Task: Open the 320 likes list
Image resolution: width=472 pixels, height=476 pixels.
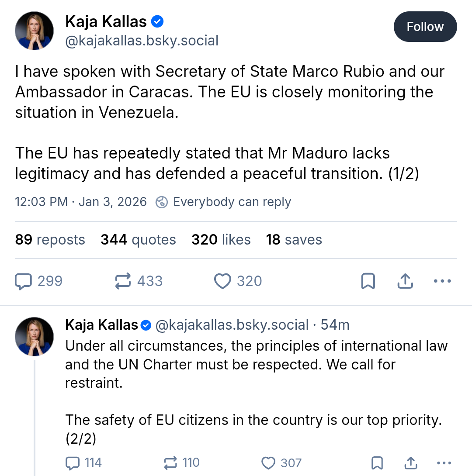Action: (221, 240)
